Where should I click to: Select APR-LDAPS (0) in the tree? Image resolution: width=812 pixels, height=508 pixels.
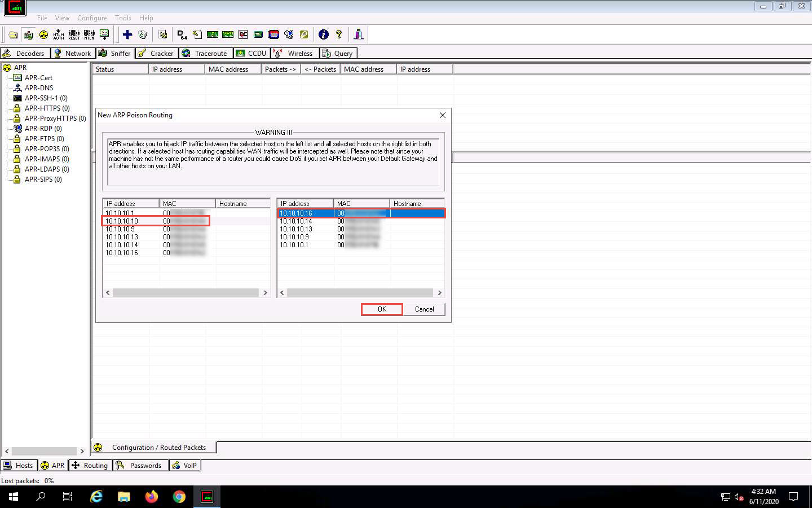coord(47,169)
